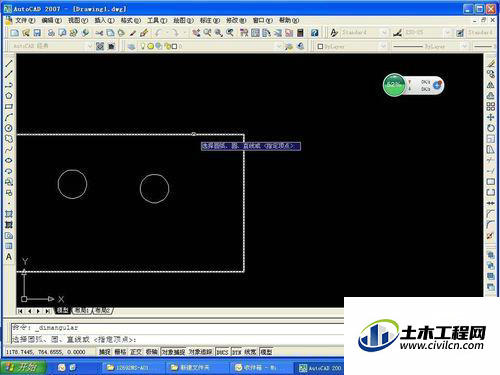This screenshot has width=500, height=375.
Task: Select the Polygon drawing tool
Action: [x=9, y=96]
